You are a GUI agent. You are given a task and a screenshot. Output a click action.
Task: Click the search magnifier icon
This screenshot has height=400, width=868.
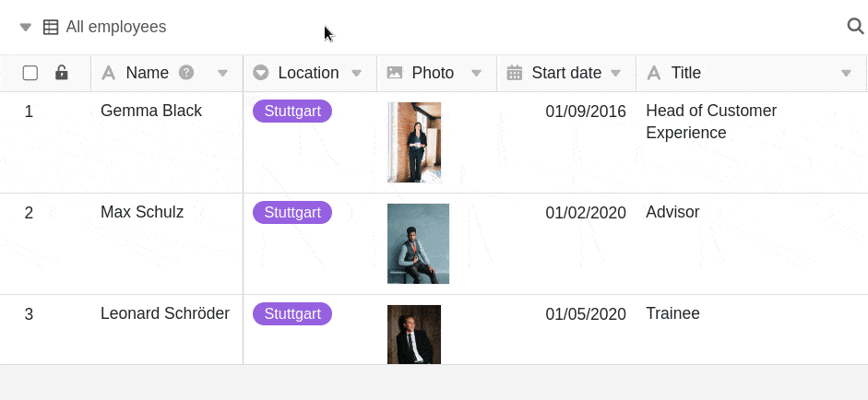click(855, 27)
